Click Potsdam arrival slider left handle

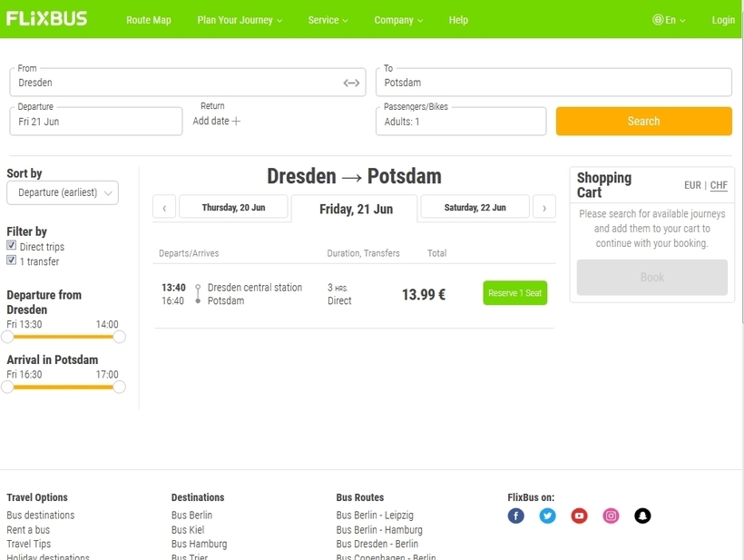(7, 388)
